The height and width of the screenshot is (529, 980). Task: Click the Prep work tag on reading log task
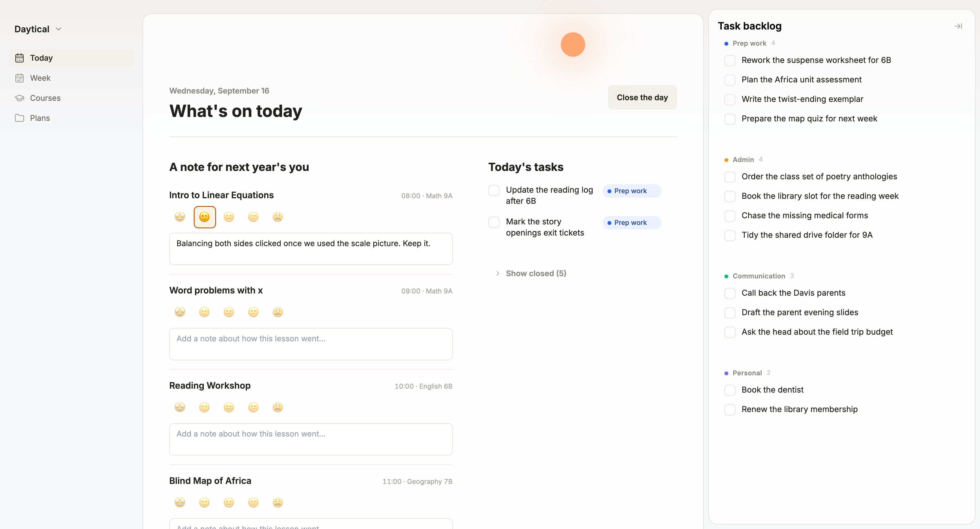[x=631, y=191]
